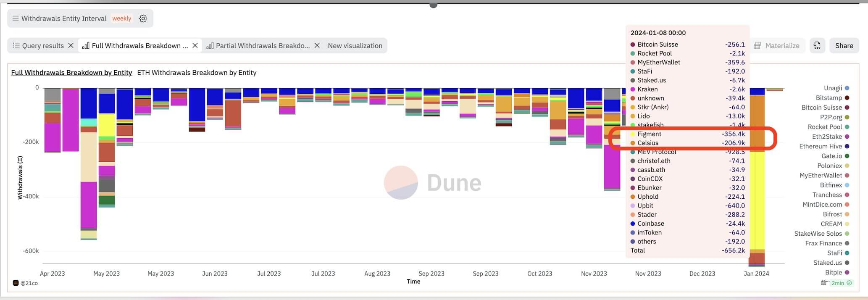The height and width of the screenshot is (300, 868).
Task: Open the parameter settings gear icon
Action: pyautogui.click(x=143, y=18)
